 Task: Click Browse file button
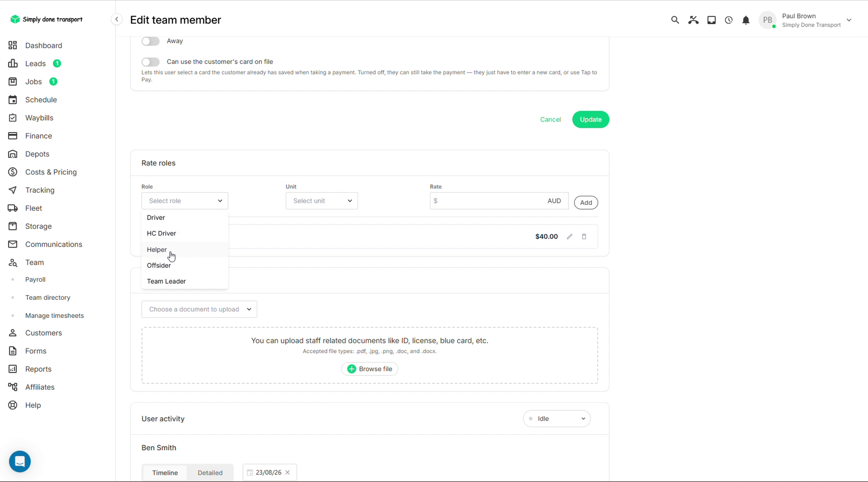coord(370,369)
